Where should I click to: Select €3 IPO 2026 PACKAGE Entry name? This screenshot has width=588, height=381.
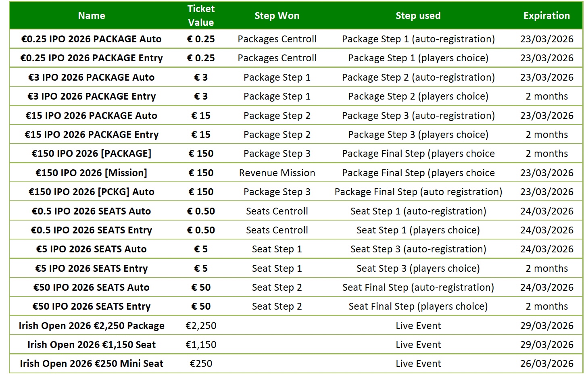pos(92,96)
